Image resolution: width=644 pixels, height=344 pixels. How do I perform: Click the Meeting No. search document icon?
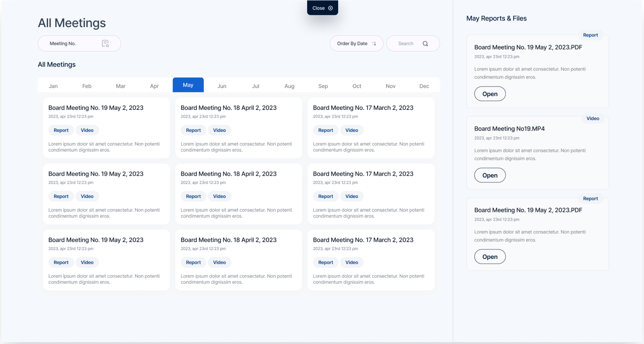click(x=105, y=44)
